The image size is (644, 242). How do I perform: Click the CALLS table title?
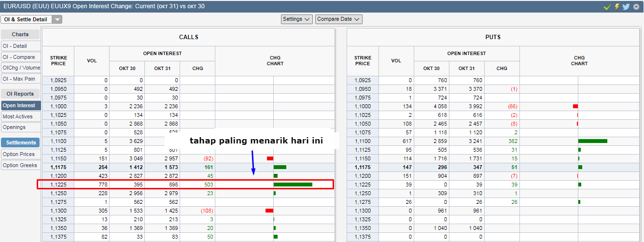click(189, 37)
